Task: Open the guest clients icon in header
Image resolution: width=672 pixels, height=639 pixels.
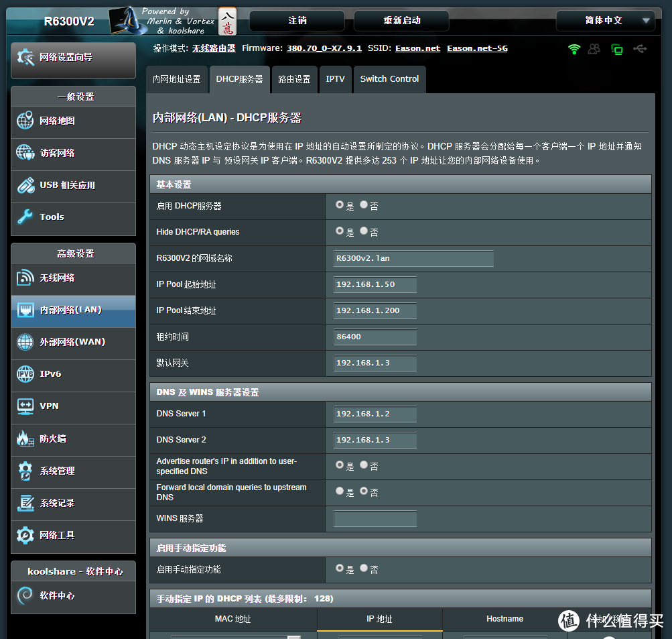Action: (595, 48)
